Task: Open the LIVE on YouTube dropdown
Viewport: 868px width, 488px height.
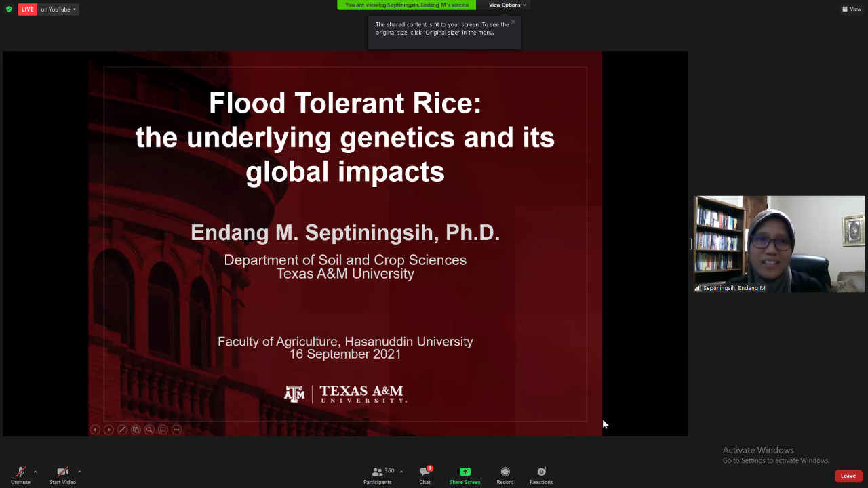Action: 58,9
